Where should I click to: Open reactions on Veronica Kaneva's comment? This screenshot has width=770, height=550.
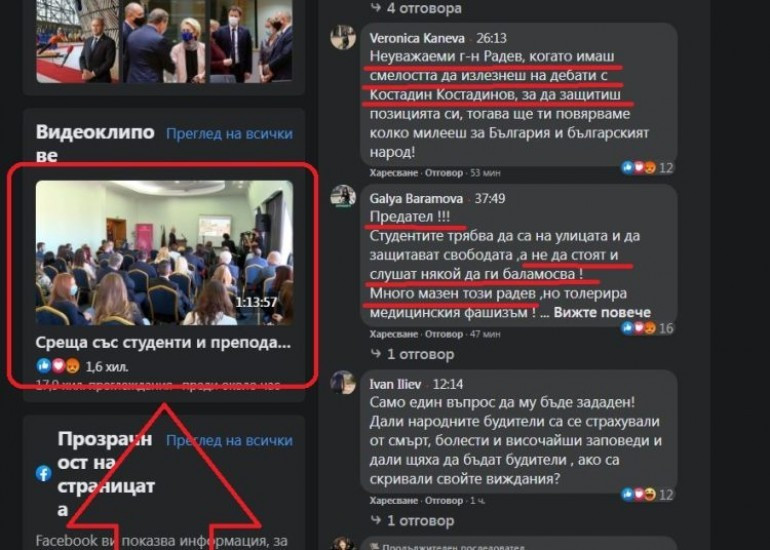click(647, 168)
